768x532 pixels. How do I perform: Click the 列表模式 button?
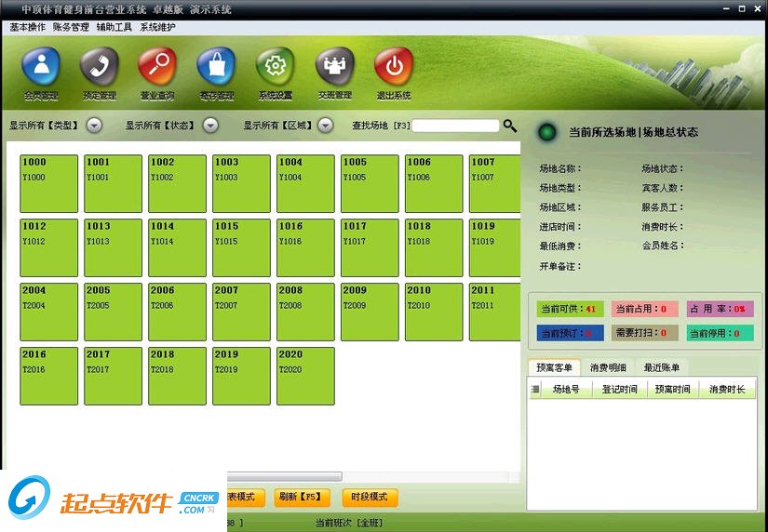pos(246,498)
